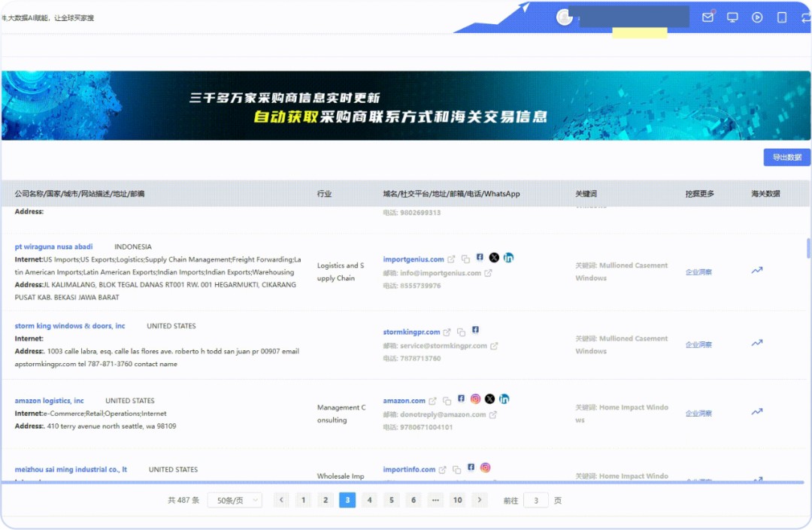
Task: Open the LinkedIn icon beside importgenius.com
Action: (x=508, y=257)
